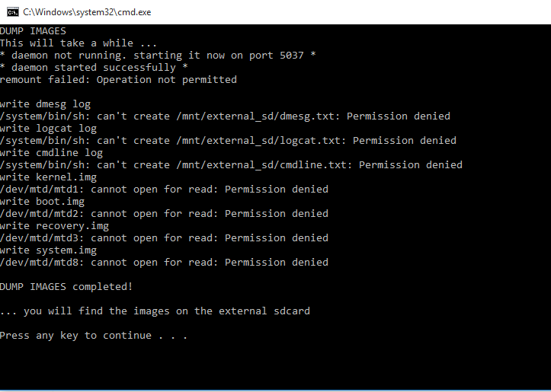551x392 pixels.
Task: Click the /dev/mtd/mtd1 error line
Action: point(164,190)
